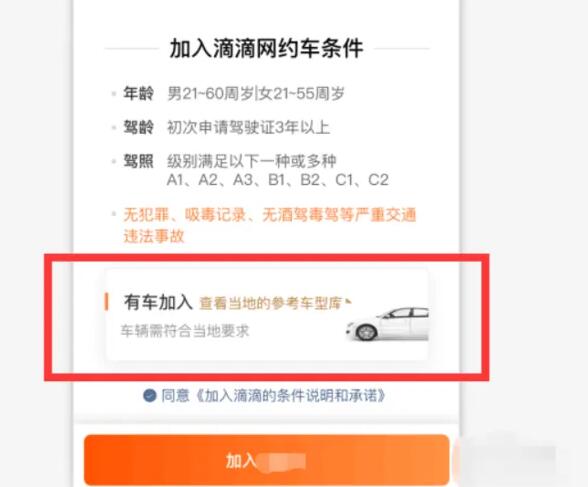This screenshot has width=588, height=487.
Task: Select the 有车加入 heading
Action: 158,302
